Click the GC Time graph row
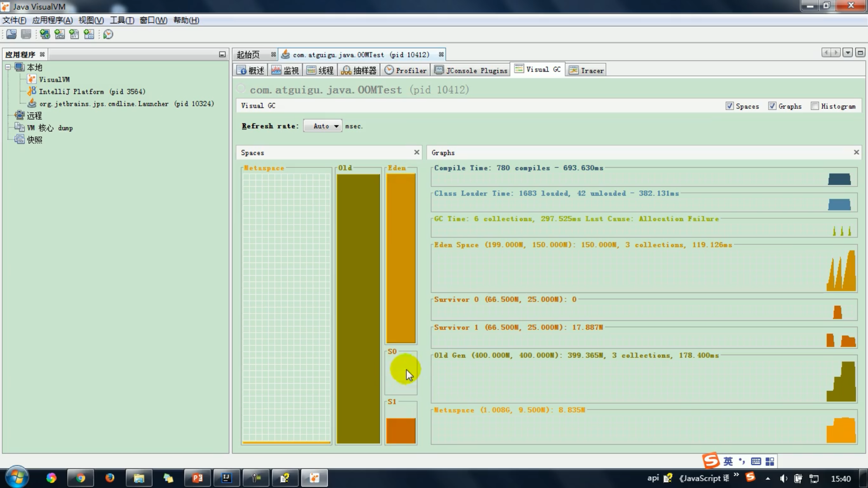 click(644, 227)
